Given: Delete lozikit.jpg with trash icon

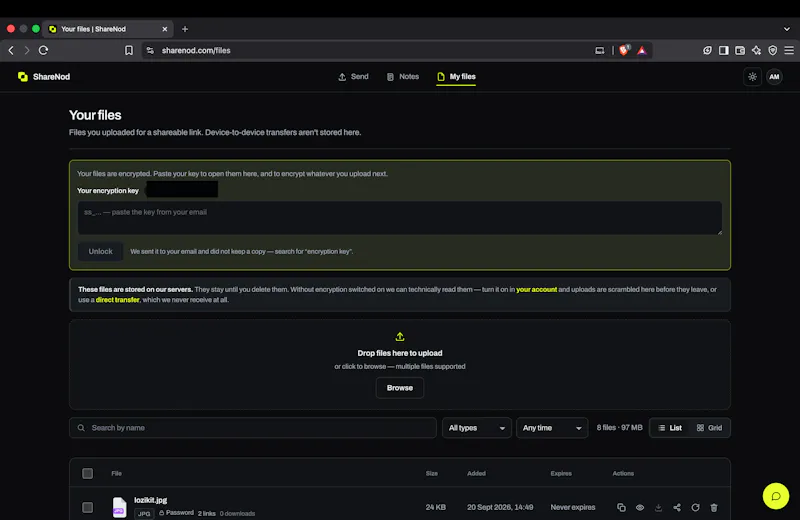Looking at the screenshot, I should tap(714, 507).
